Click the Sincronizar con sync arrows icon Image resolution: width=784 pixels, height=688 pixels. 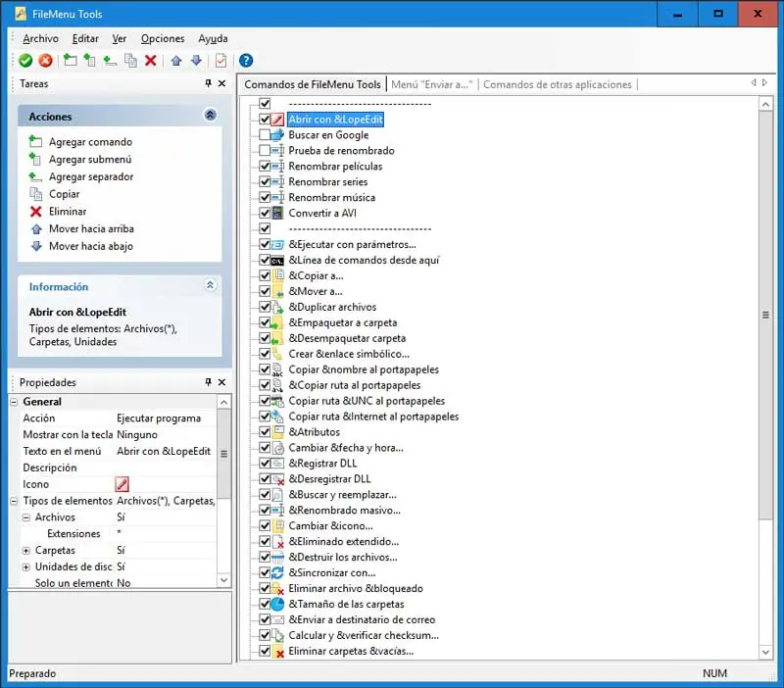[277, 573]
